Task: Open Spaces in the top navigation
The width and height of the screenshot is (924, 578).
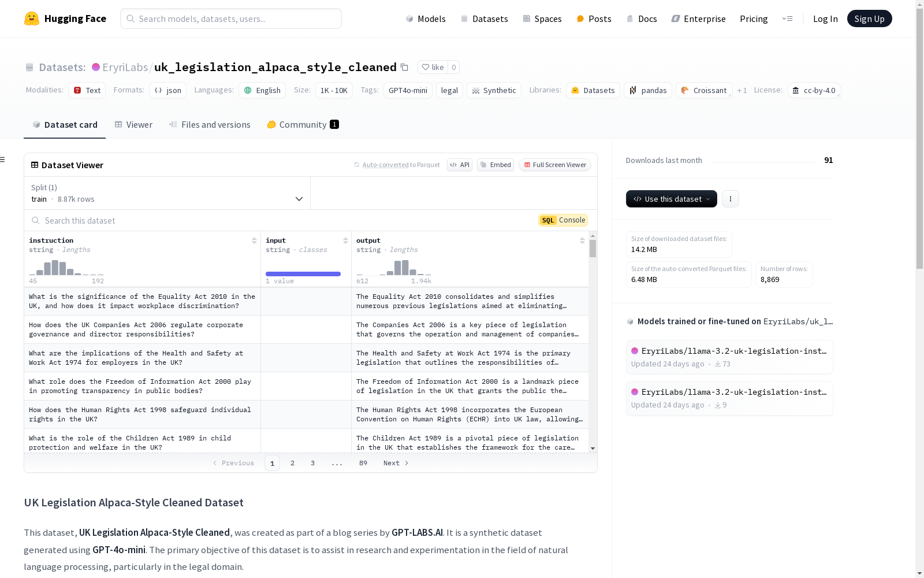Action: [x=542, y=18]
